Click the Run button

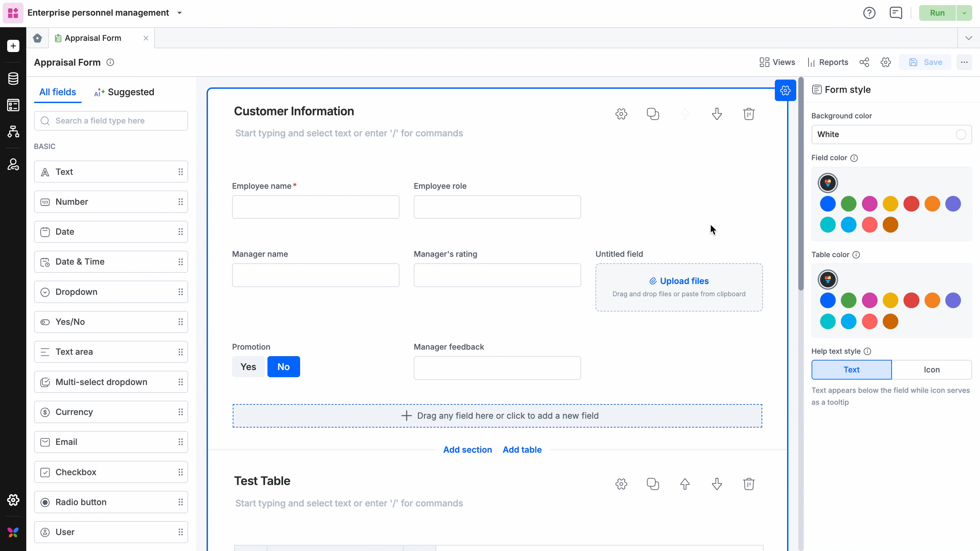point(937,13)
